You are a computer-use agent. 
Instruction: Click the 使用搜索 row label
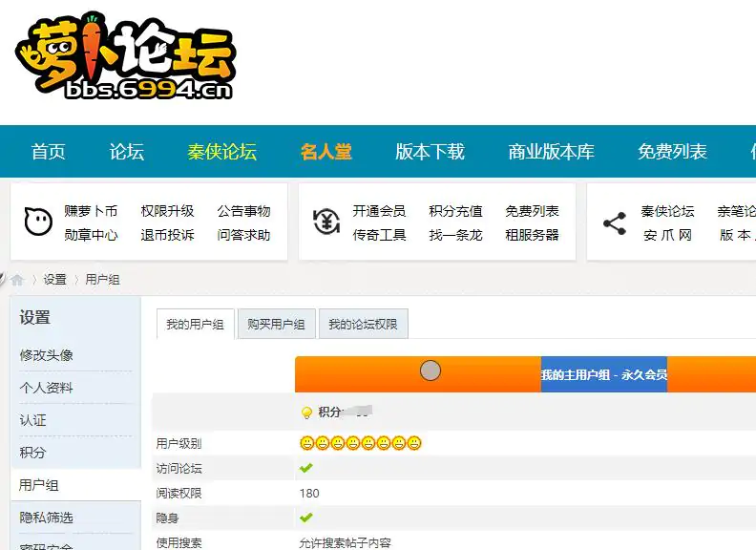(178, 542)
